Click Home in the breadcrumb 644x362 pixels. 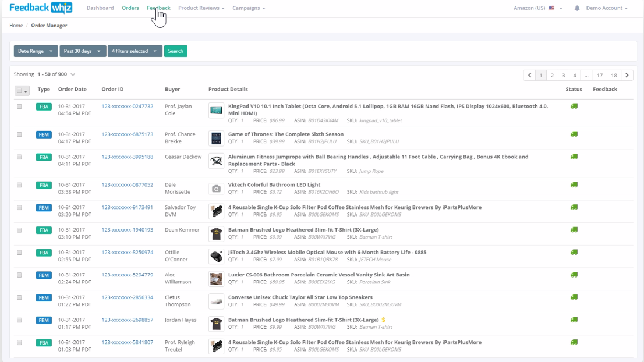tap(16, 26)
